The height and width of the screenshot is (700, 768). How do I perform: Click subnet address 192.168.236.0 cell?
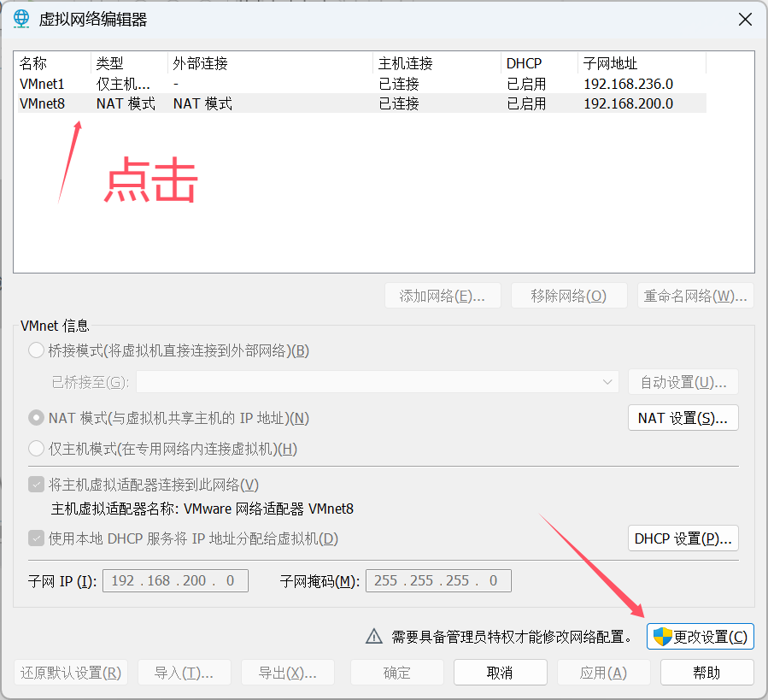tap(629, 84)
